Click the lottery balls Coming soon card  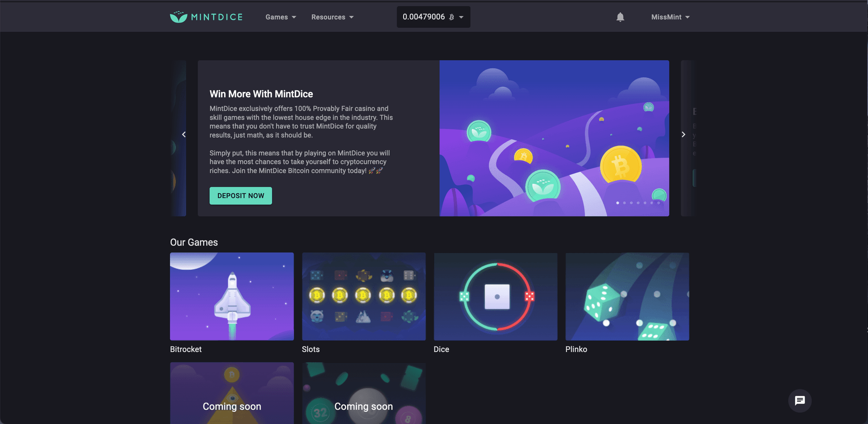(x=363, y=393)
